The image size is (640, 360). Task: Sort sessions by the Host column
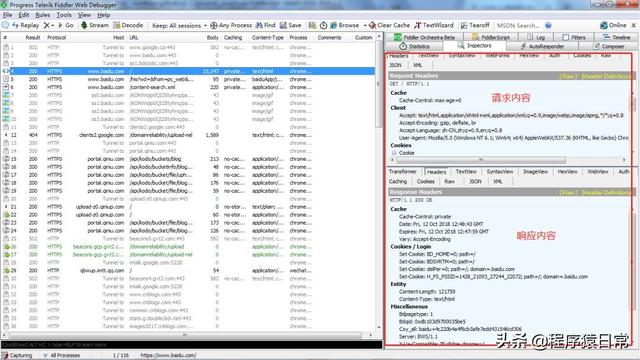118,37
